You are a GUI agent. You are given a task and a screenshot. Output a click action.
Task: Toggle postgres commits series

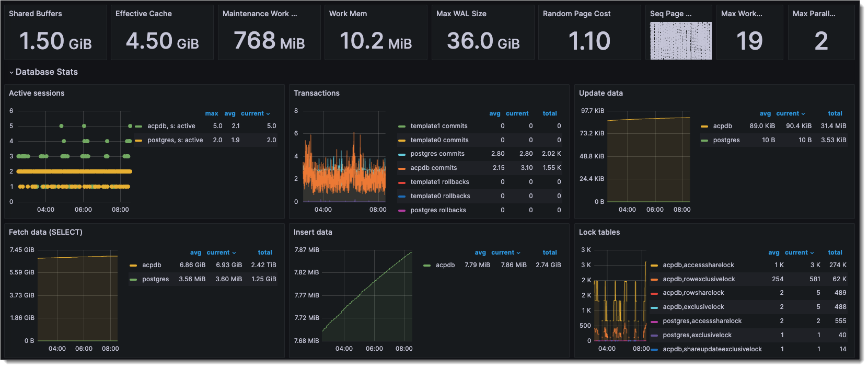pos(437,154)
